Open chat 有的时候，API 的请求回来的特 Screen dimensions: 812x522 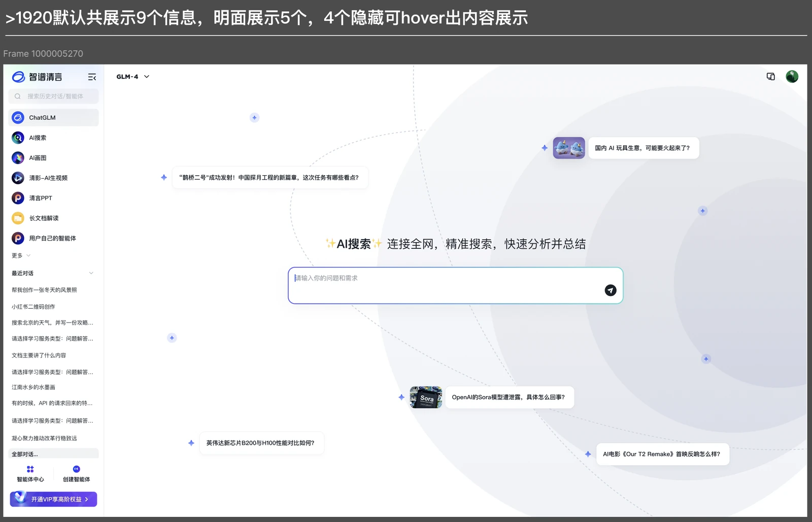52,403
